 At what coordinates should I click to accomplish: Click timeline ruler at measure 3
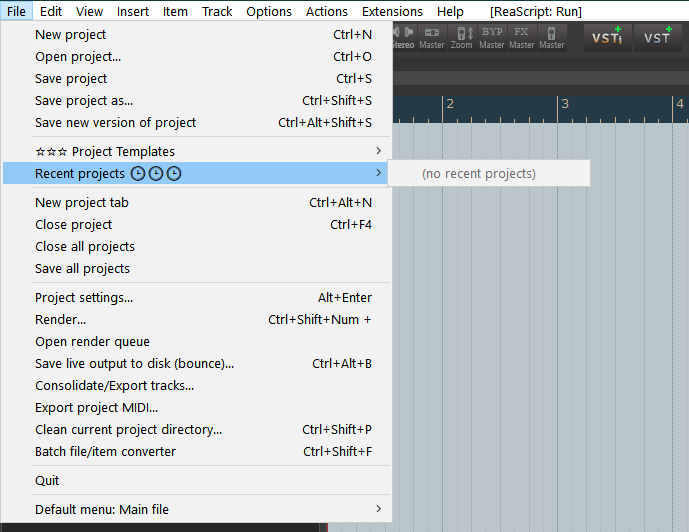coord(565,104)
